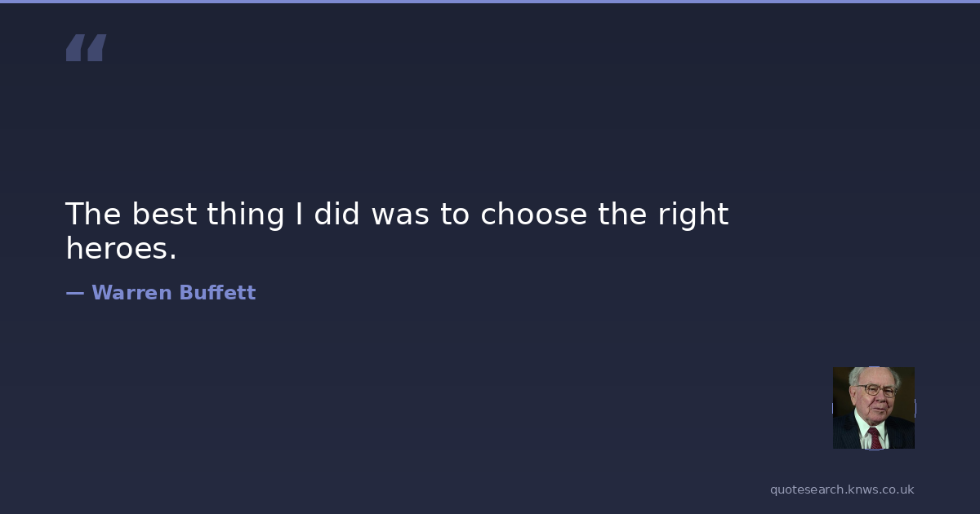Click the author portrait photo thumbnail

[873, 407]
